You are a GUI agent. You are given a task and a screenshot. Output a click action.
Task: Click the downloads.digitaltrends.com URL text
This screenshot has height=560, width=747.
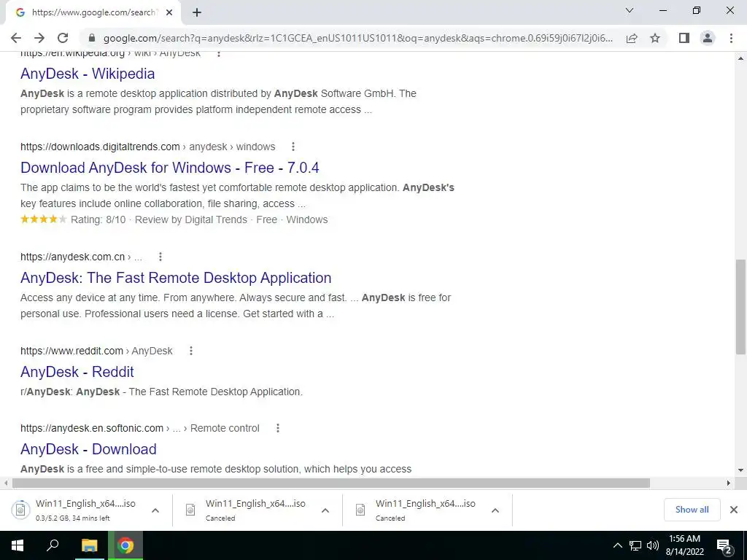coord(100,147)
